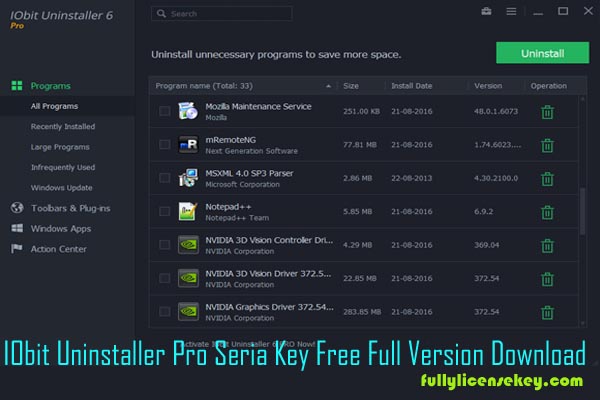This screenshot has width=600, height=400.
Task: Click trash icon for NVIDIA 3D Vision Driver
Action: 547,279
